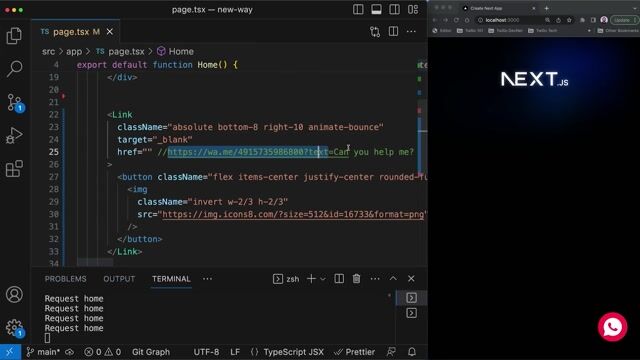Open Git Graph from status bar
The height and width of the screenshot is (360, 640).
[151, 352]
